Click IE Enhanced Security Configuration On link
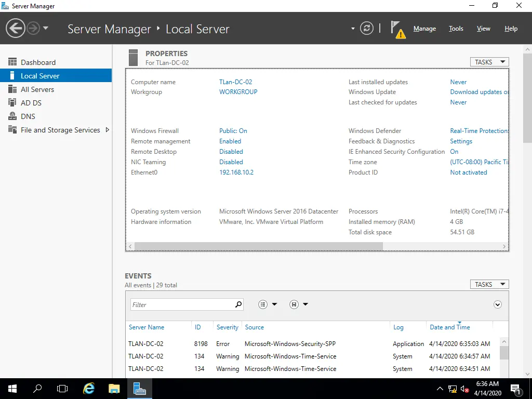Screen dimensions: 532x399 click(x=454, y=151)
